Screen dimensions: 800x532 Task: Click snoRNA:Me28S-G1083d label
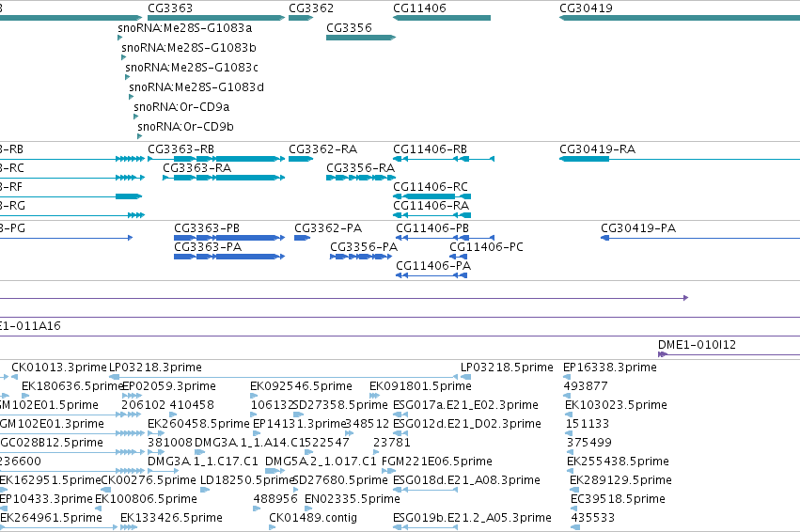tap(196, 87)
